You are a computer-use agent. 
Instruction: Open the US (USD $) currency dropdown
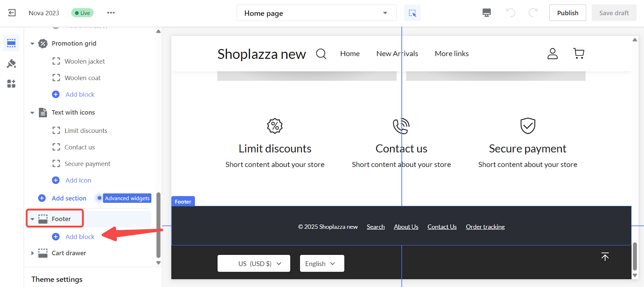pyautogui.click(x=254, y=263)
